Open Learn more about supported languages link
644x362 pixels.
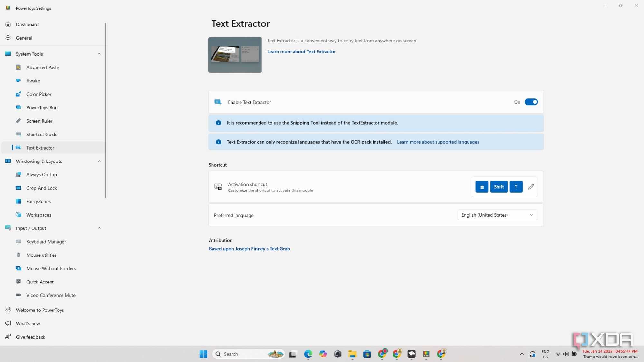[438, 142]
